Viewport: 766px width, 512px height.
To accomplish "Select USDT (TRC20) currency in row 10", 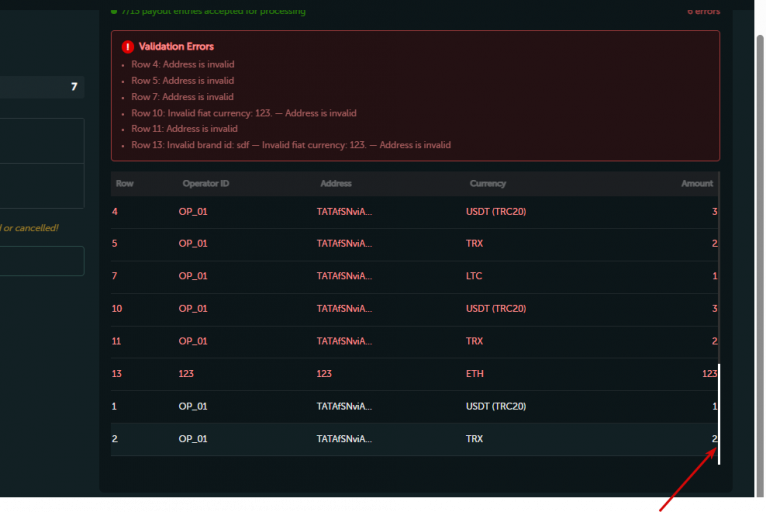I will click(496, 309).
